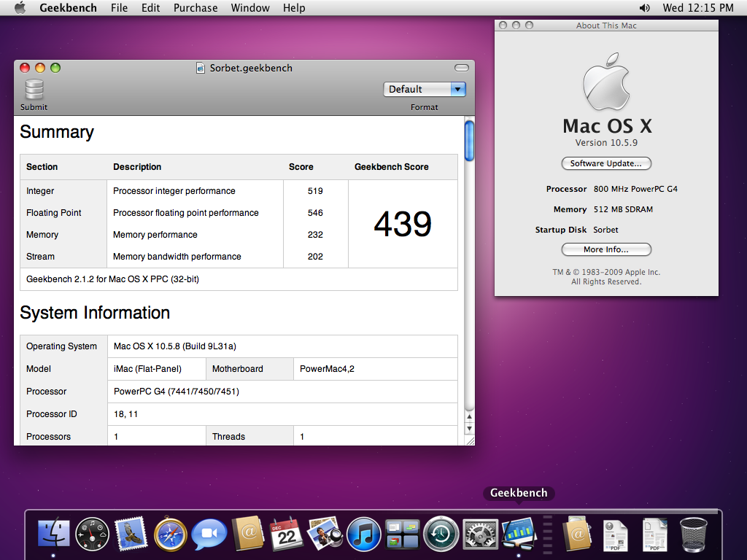Click the overall Geekbench score 439
The height and width of the screenshot is (560, 747).
[403, 224]
